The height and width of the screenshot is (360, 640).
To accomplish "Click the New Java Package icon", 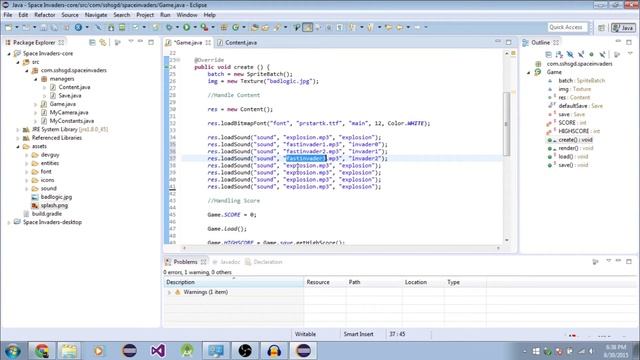I will (x=224, y=27).
